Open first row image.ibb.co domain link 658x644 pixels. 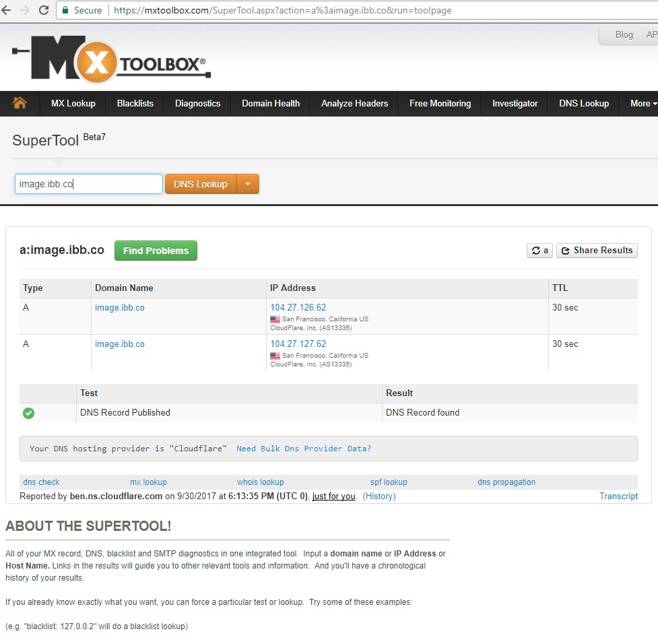(x=120, y=307)
